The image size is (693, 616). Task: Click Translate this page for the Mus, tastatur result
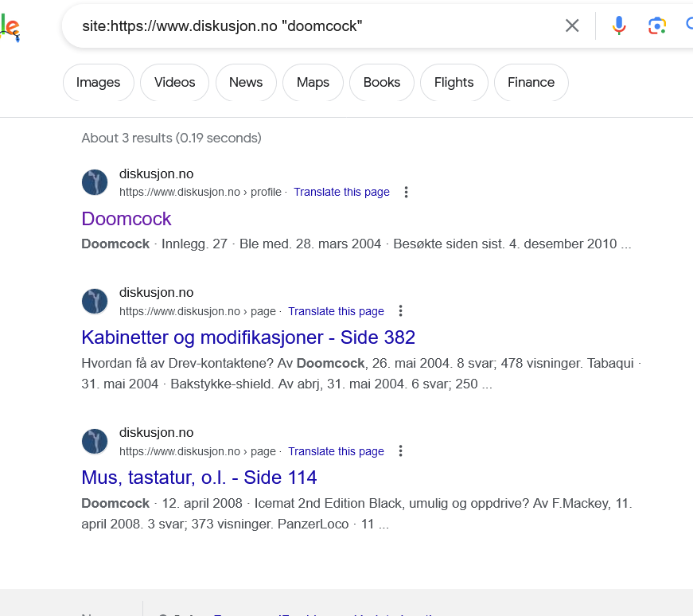pyautogui.click(x=336, y=451)
